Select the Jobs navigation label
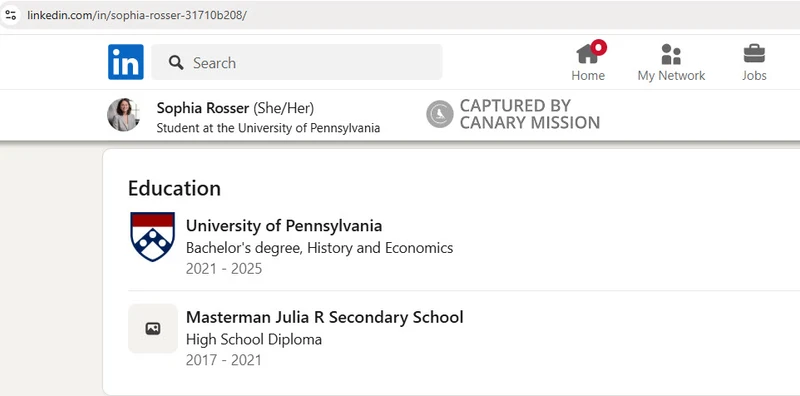The width and height of the screenshot is (800, 396). point(754,76)
